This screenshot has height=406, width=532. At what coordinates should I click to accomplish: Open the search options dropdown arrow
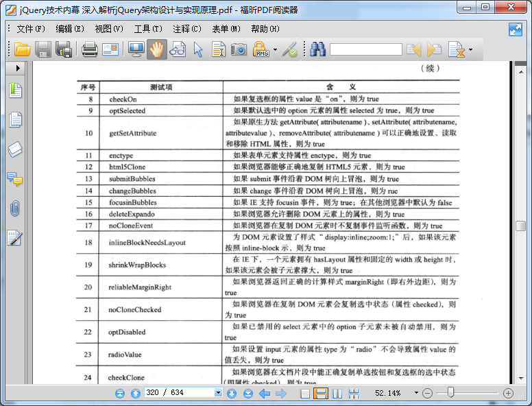tap(470, 49)
